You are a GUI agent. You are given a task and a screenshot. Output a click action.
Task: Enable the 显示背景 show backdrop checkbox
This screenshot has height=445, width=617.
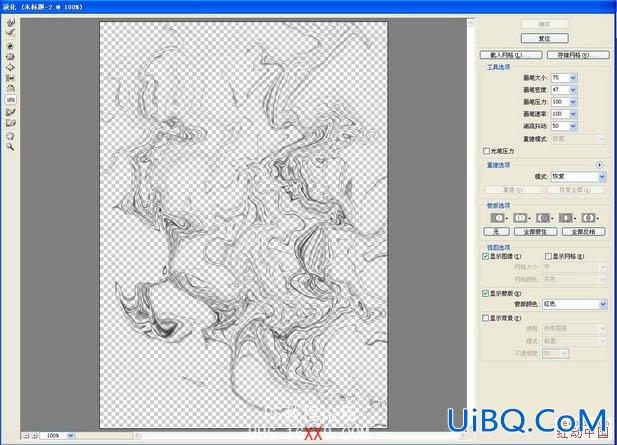pyautogui.click(x=486, y=318)
